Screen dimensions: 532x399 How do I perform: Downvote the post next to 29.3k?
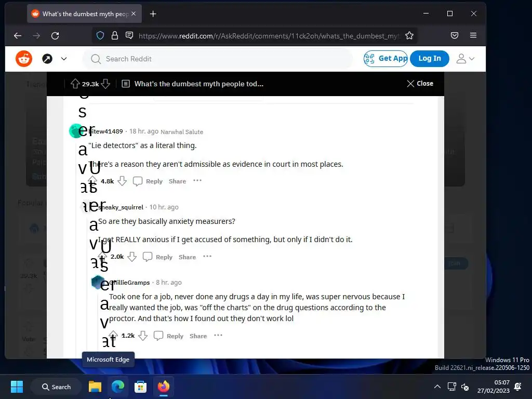tap(105, 84)
